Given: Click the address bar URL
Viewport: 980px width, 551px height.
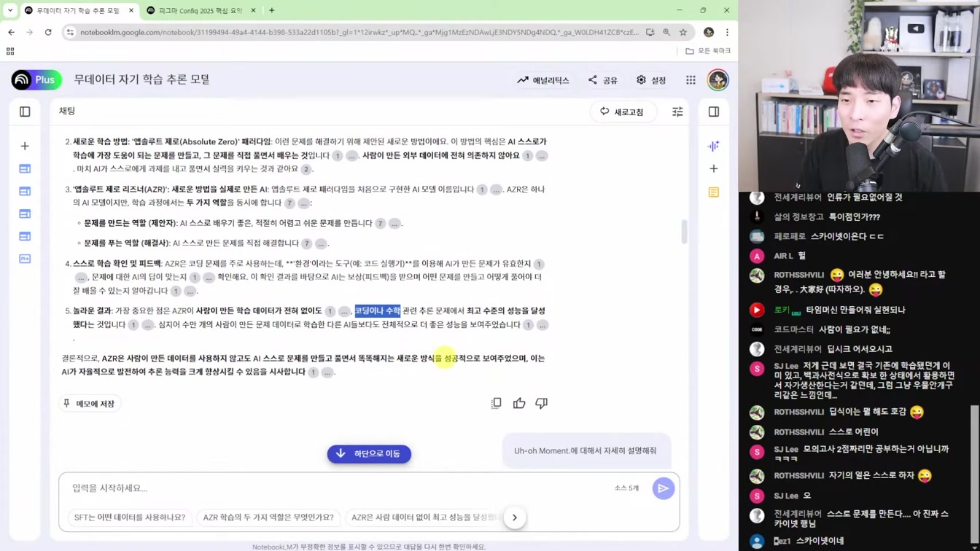Looking at the screenshot, I should tap(359, 32).
